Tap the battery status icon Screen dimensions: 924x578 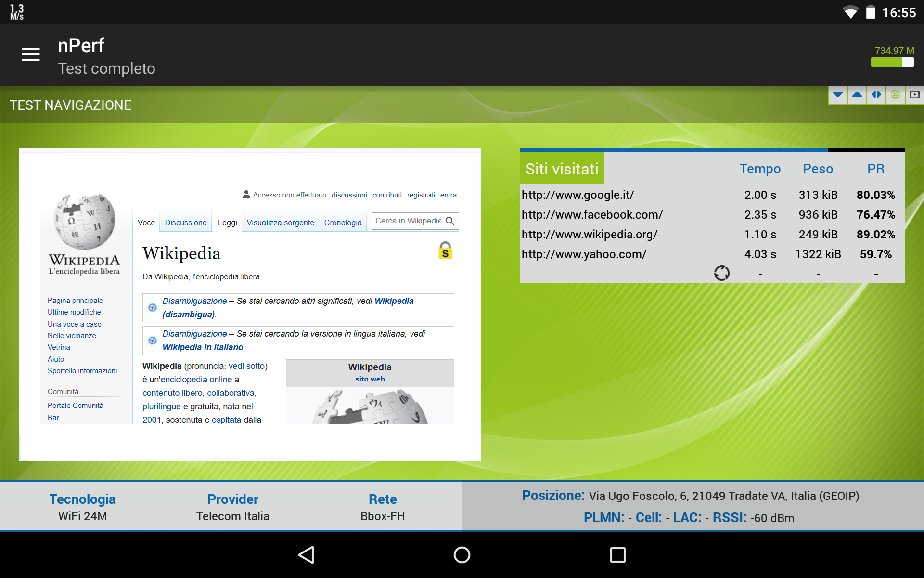871,12
